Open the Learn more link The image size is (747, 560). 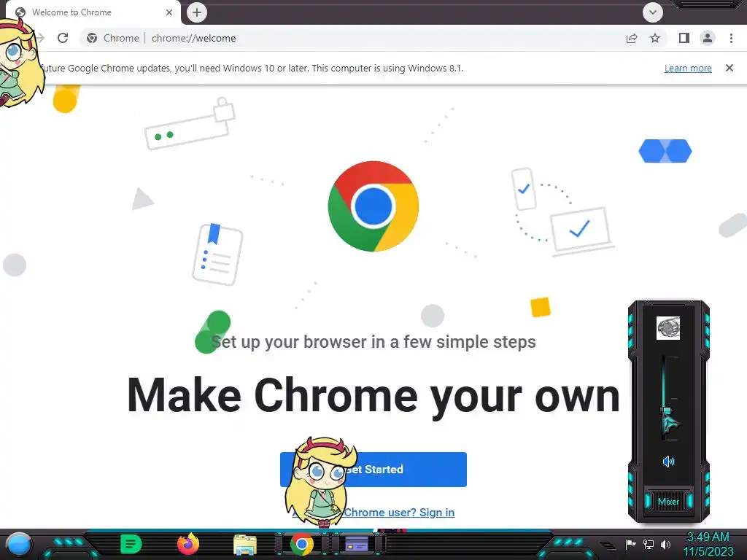click(x=688, y=68)
